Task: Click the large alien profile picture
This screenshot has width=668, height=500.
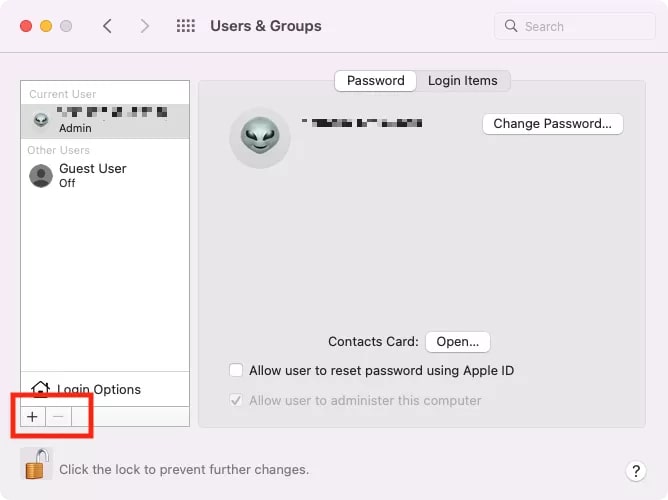Action: [260, 138]
